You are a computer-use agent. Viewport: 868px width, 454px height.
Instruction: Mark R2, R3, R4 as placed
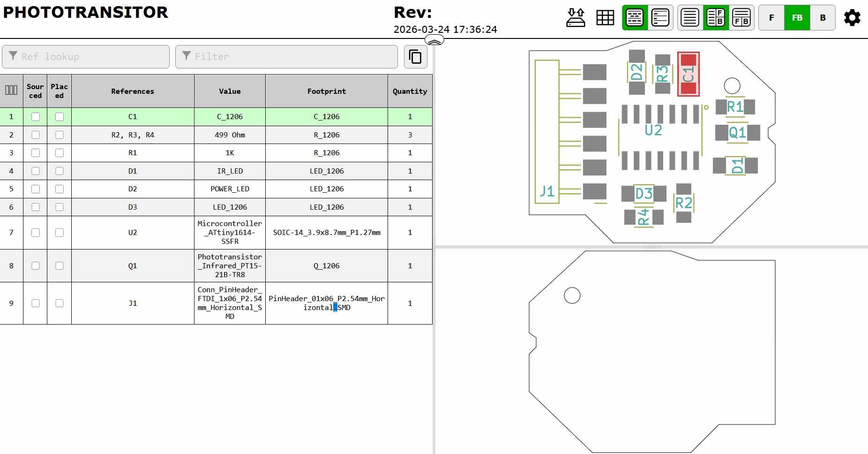pos(60,135)
